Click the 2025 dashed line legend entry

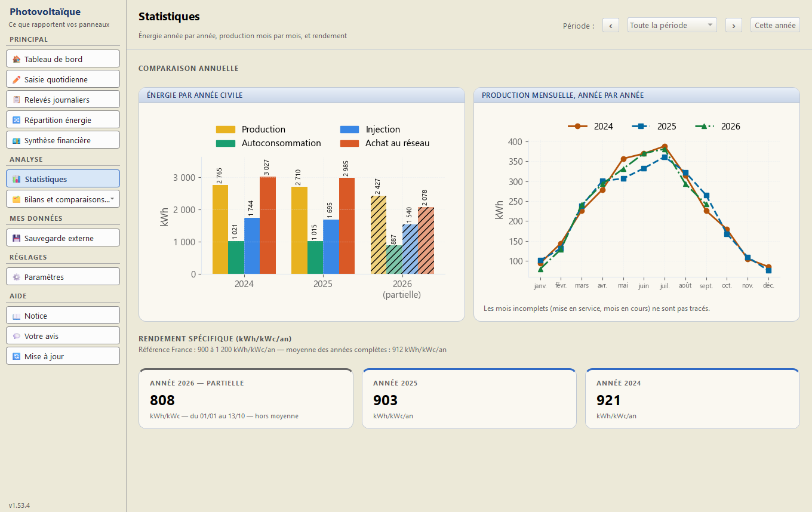click(x=654, y=127)
